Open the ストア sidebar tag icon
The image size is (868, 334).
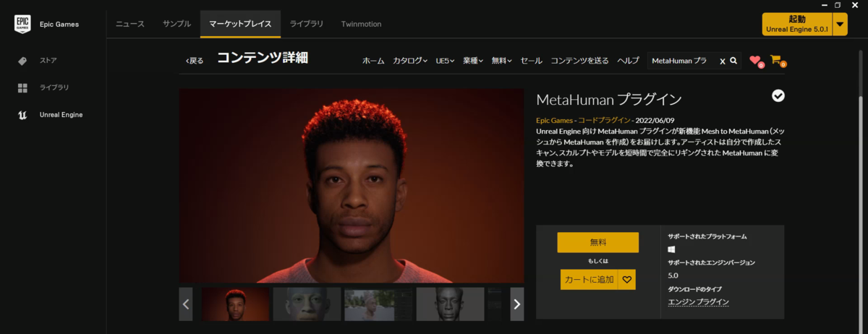pos(22,61)
